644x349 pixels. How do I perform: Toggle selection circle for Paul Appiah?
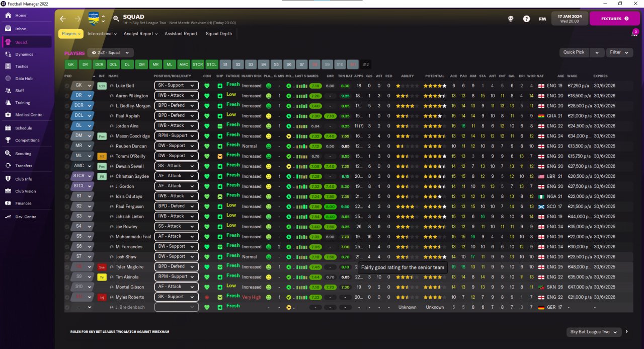67,116
